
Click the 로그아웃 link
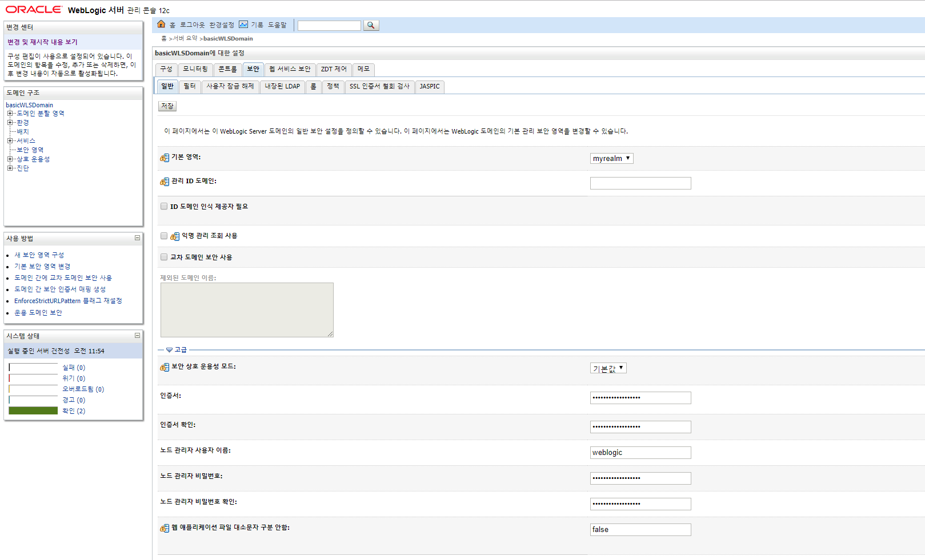click(192, 25)
